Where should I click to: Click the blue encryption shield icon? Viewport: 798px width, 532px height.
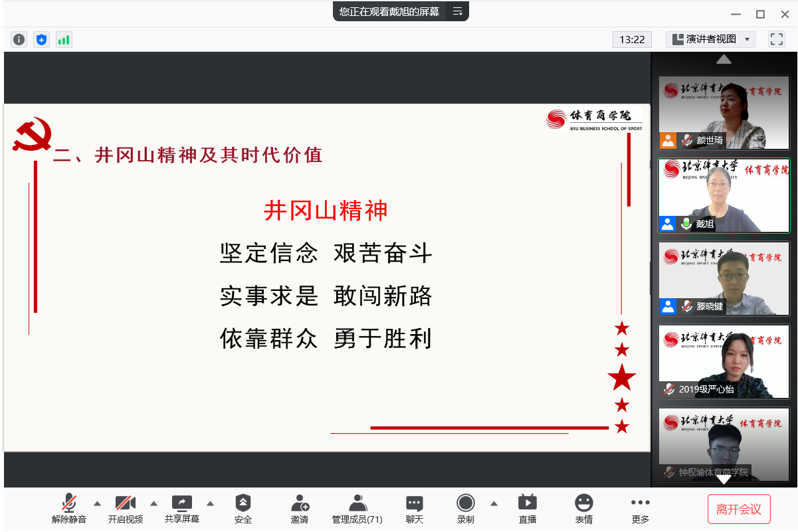[42, 40]
